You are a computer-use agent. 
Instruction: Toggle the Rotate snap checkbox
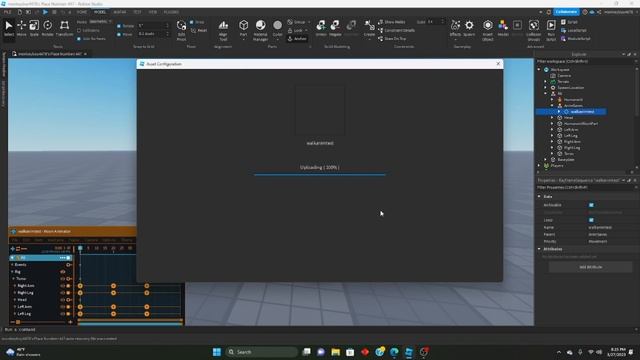click(119, 26)
